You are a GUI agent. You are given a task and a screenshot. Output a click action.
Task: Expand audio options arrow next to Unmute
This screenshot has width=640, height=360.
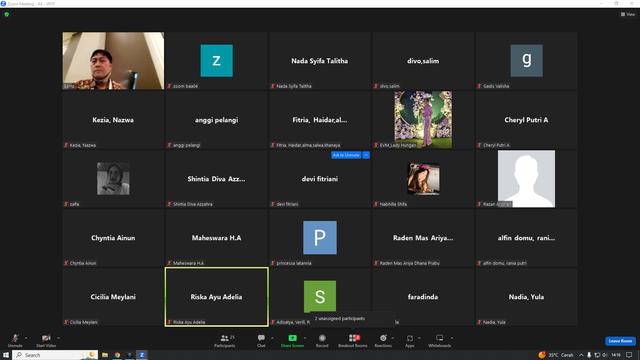tap(26, 338)
